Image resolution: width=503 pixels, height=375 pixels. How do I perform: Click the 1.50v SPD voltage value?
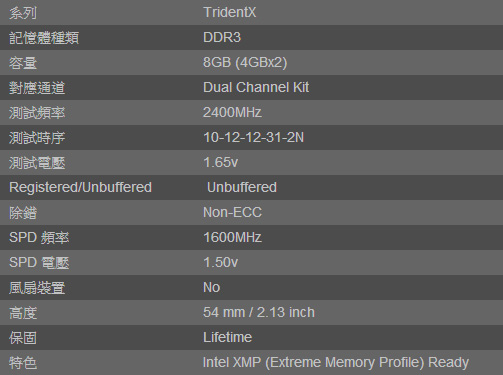pyautogui.click(x=220, y=262)
